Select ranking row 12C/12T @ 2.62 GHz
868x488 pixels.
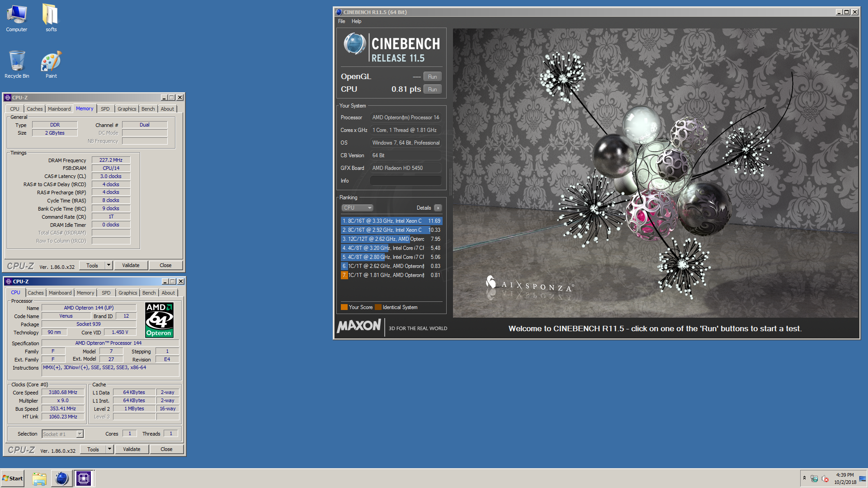392,239
